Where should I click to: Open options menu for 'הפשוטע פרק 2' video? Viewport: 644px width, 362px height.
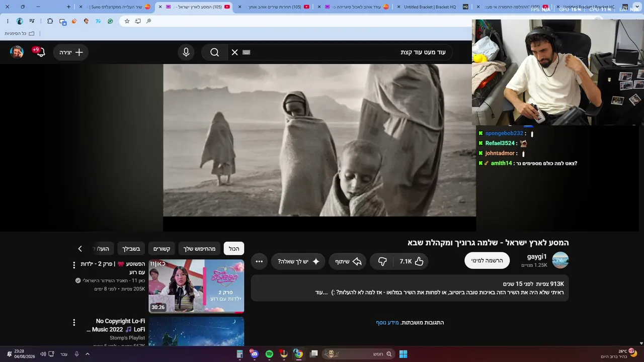tap(74, 265)
